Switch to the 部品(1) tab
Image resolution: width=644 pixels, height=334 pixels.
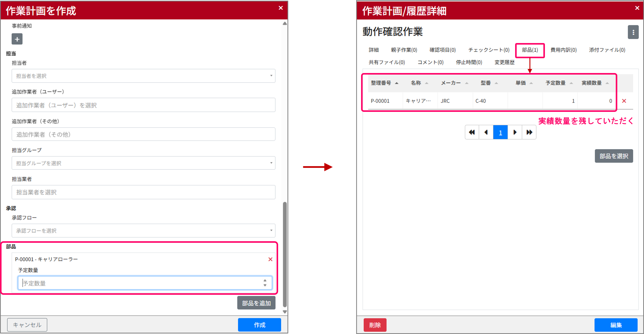tap(530, 50)
